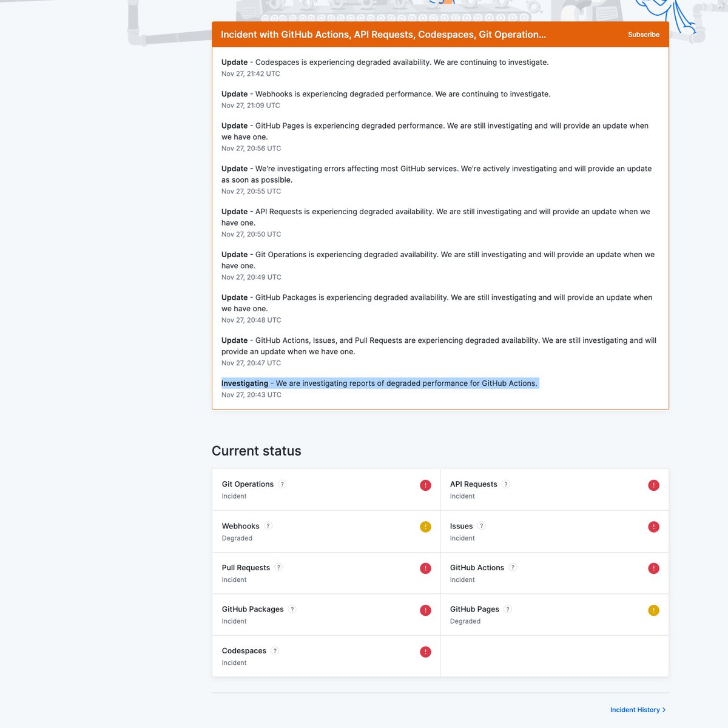Image resolution: width=728 pixels, height=728 pixels.
Task: Open the Incident History link
Action: pos(638,710)
